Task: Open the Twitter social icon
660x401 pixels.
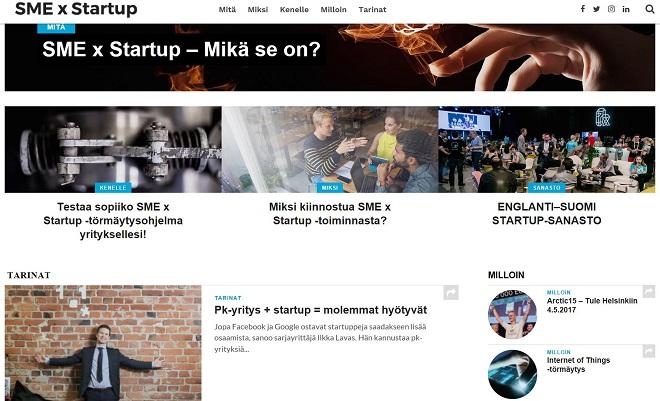Action: point(596,9)
